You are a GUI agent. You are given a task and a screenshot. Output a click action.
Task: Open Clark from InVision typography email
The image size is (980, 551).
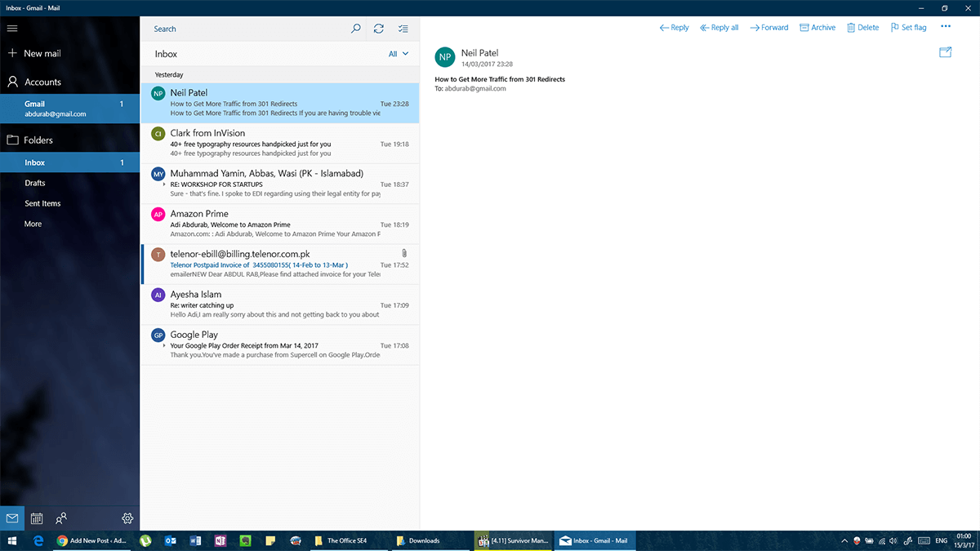tap(280, 143)
